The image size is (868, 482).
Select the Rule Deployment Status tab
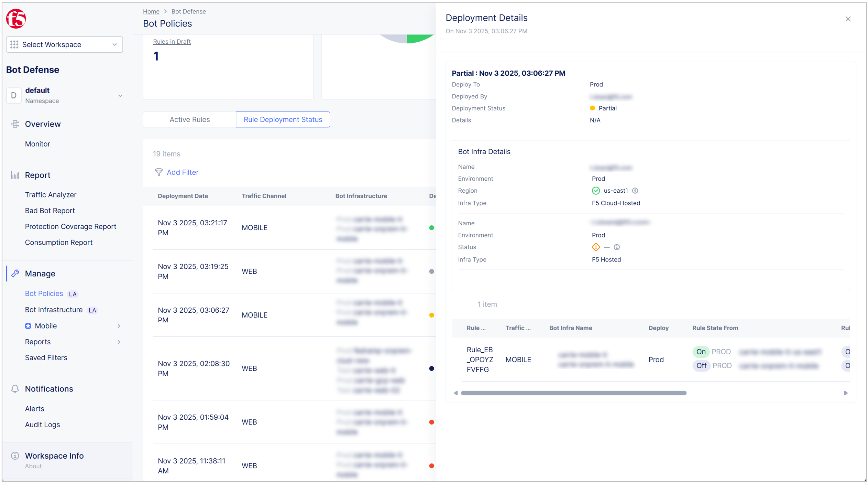tap(283, 119)
